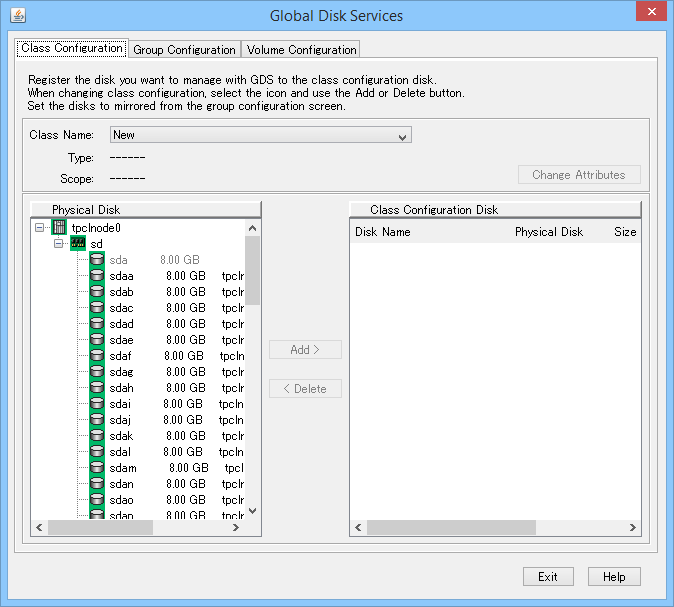
Task: Select the sdae disk icon
Action: point(97,339)
